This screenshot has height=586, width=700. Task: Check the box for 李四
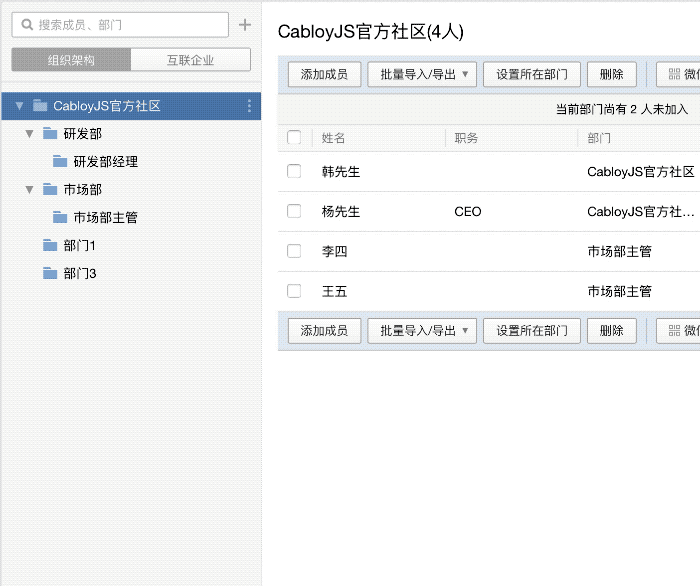point(294,251)
